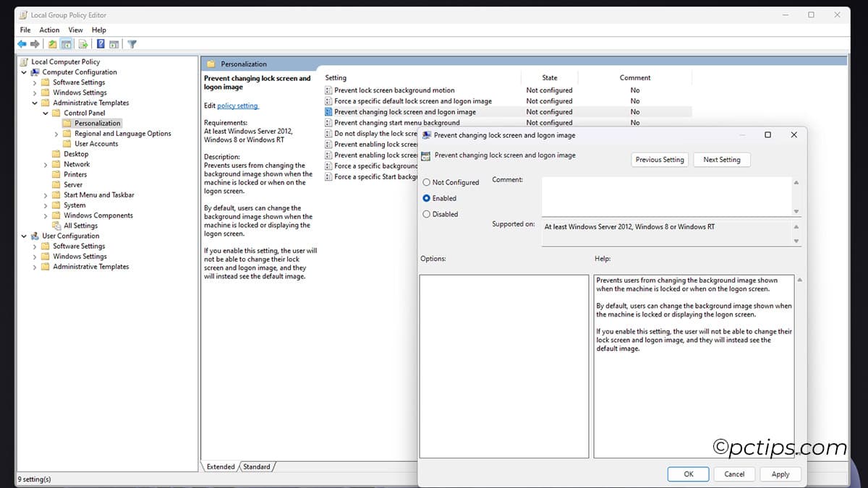This screenshot has height=488, width=868.
Task: Click the up one level folder icon
Action: click(52, 43)
